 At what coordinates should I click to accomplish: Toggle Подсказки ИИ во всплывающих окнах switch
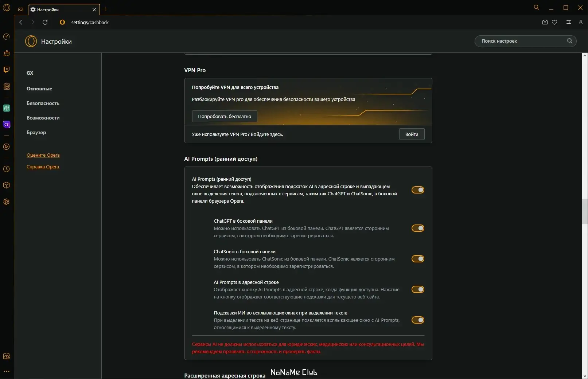pos(418,320)
